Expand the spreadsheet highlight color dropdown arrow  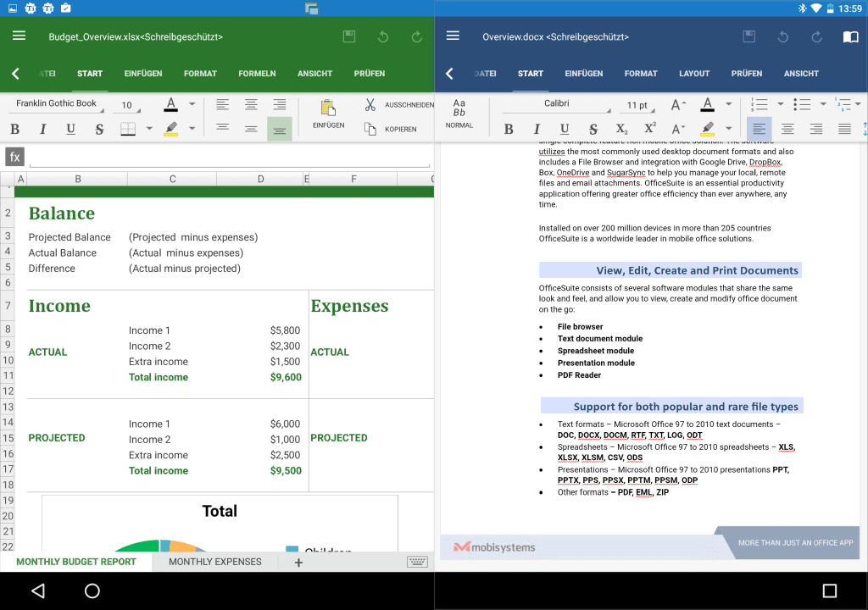coord(192,129)
